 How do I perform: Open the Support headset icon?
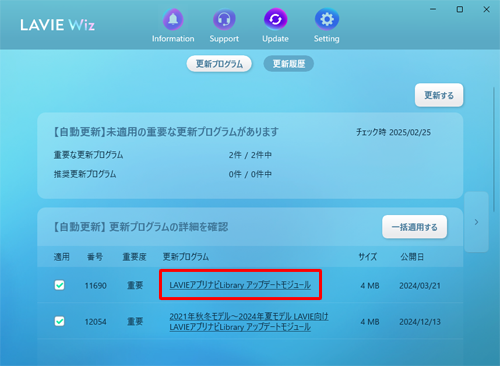(224, 20)
